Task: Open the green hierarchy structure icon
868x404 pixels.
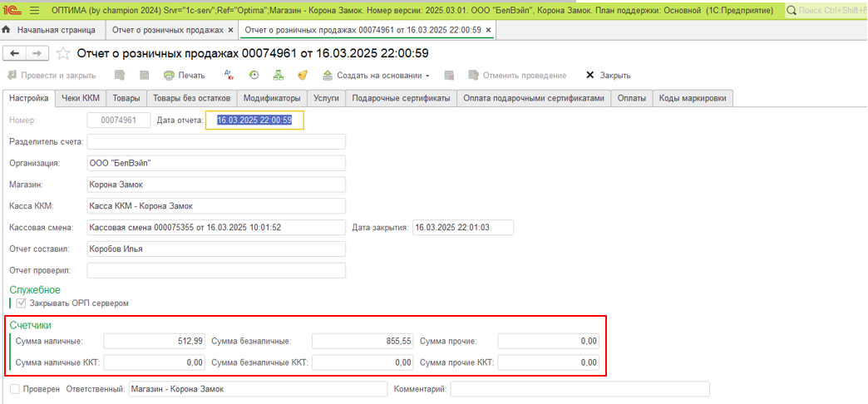Action: click(279, 76)
